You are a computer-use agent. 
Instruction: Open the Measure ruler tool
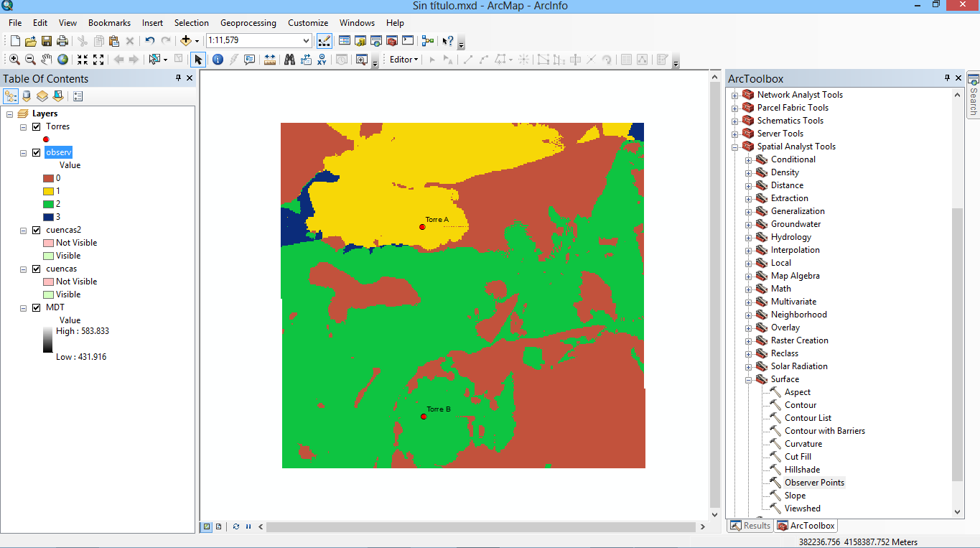click(x=270, y=60)
